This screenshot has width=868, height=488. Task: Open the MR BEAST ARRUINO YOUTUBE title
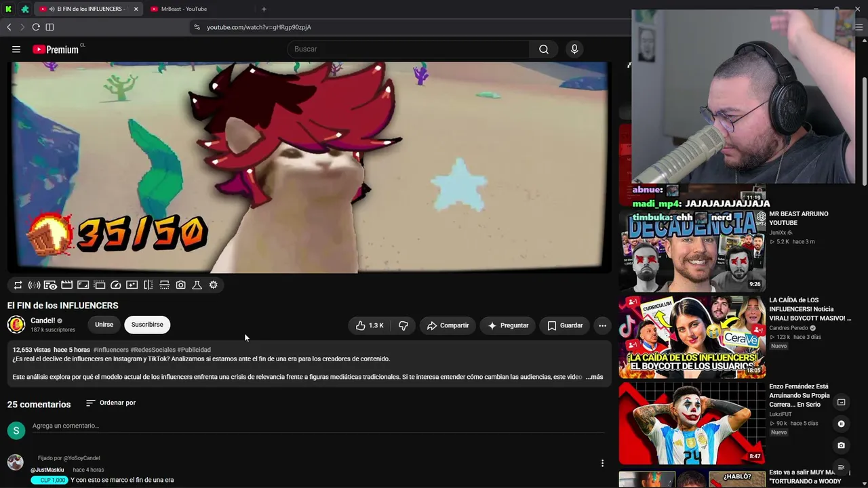pyautogui.click(x=799, y=218)
